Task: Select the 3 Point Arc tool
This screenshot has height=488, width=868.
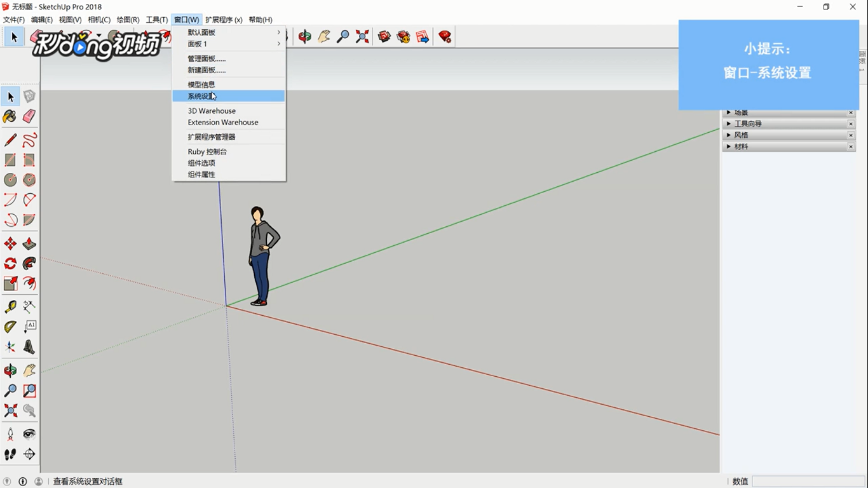Action: click(10, 220)
